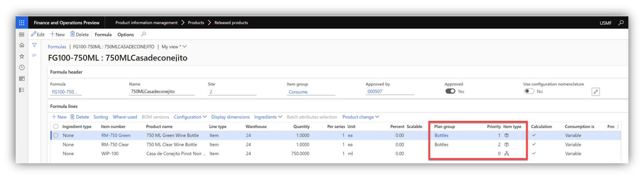Click item type icon for RM-750 Green
The width and height of the screenshot is (644, 179).
[507, 135]
